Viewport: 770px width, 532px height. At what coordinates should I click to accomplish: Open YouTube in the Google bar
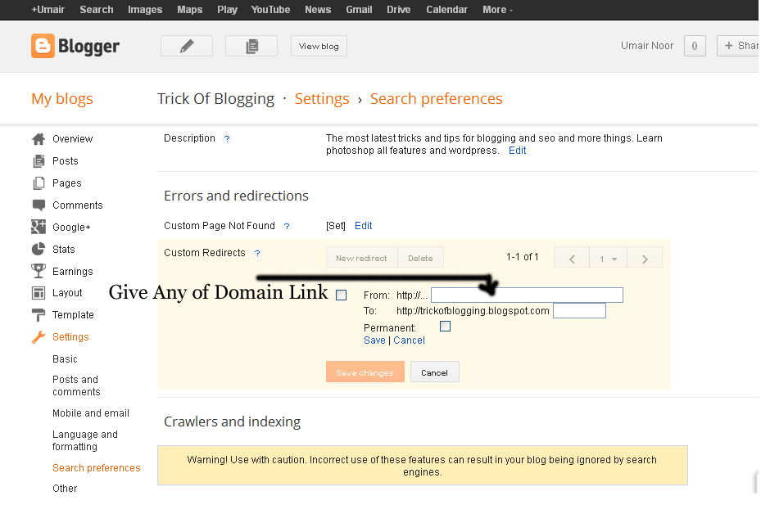(270, 10)
